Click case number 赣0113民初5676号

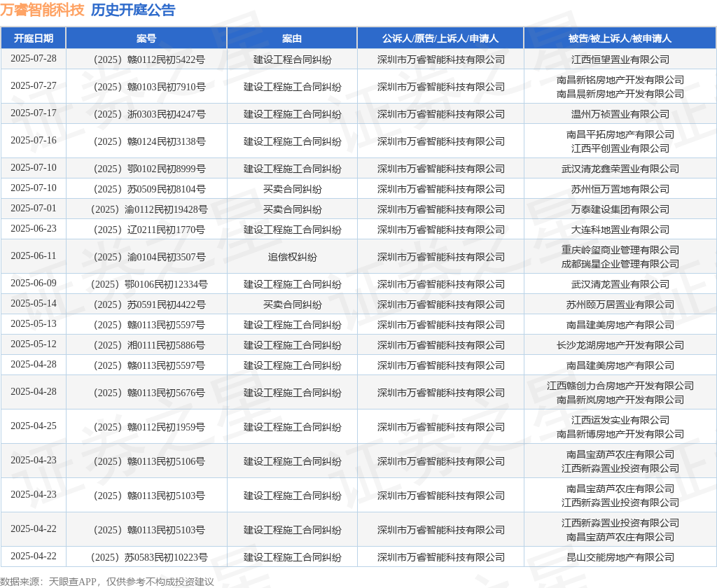149,393
